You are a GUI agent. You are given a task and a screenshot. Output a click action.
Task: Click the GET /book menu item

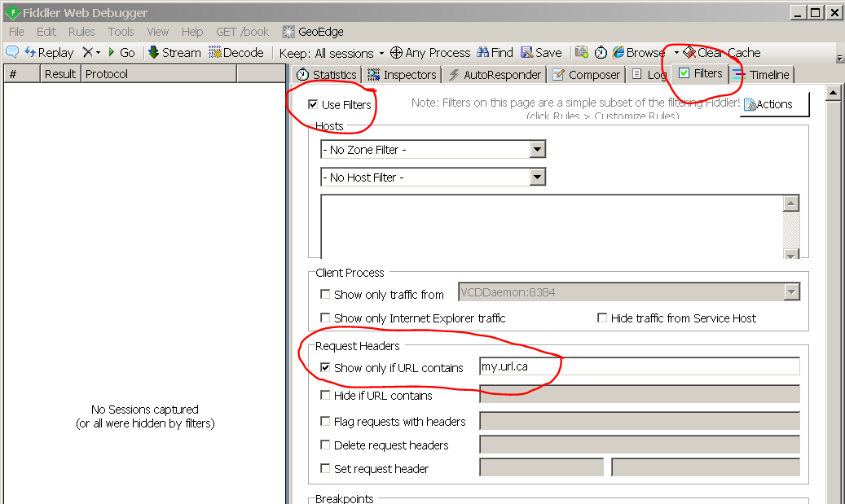[243, 32]
